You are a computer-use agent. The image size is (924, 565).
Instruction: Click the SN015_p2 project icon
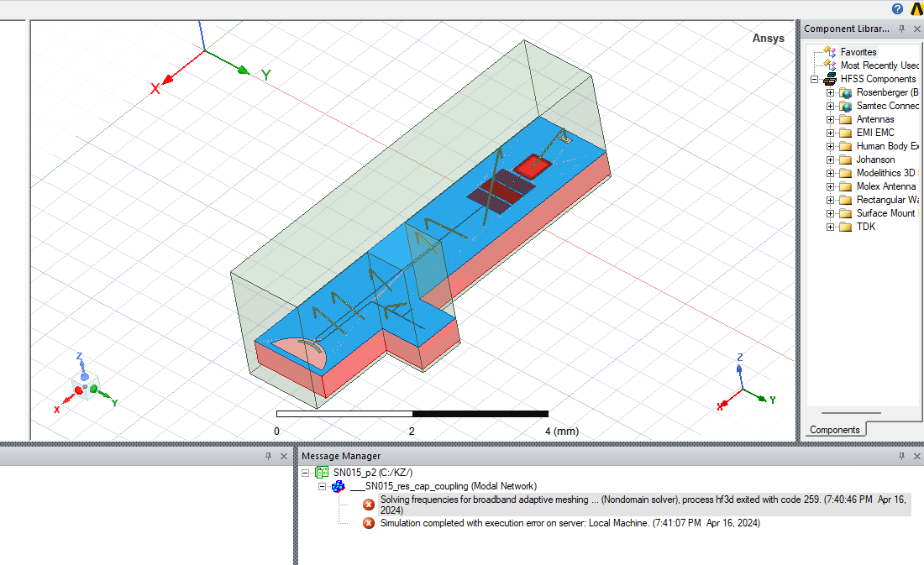322,473
